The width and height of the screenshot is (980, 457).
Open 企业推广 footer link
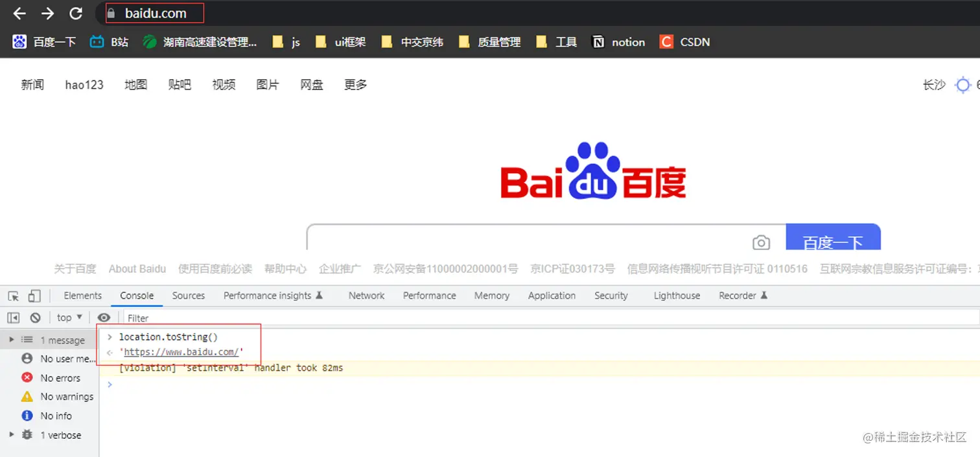click(x=340, y=268)
